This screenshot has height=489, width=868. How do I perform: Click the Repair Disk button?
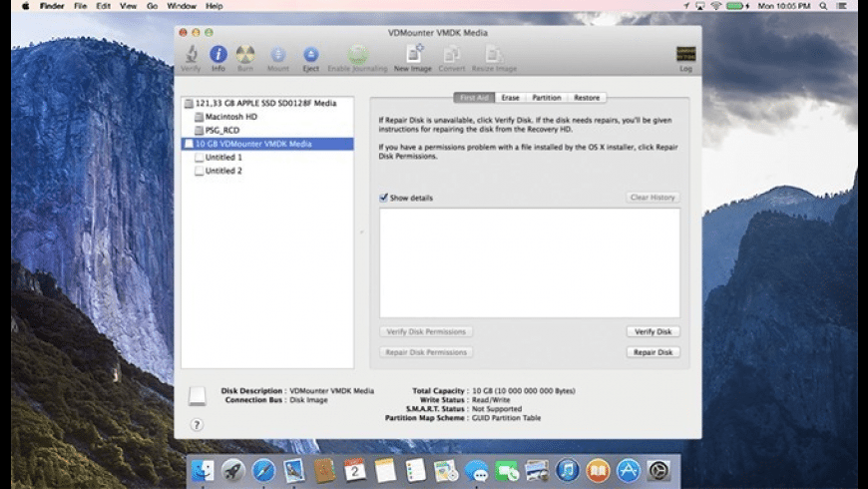(653, 352)
